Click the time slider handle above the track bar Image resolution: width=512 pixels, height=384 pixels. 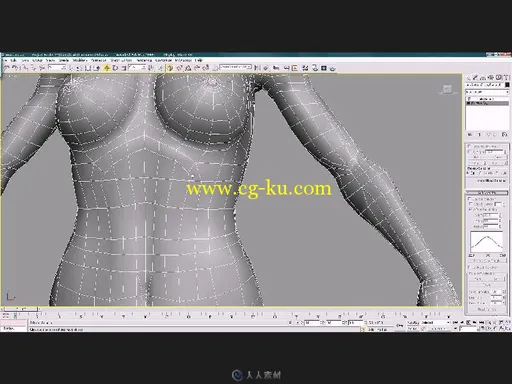pos(20,309)
